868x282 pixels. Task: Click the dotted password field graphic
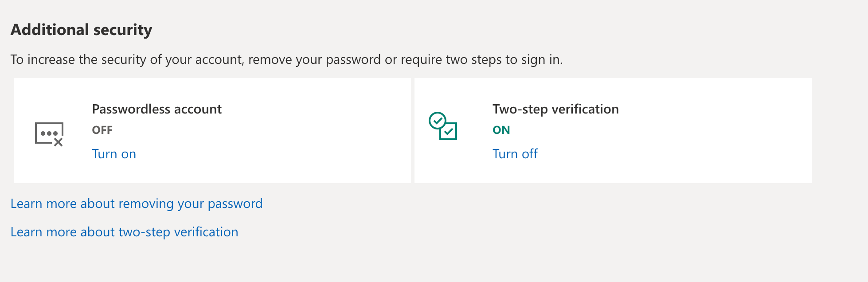48,132
